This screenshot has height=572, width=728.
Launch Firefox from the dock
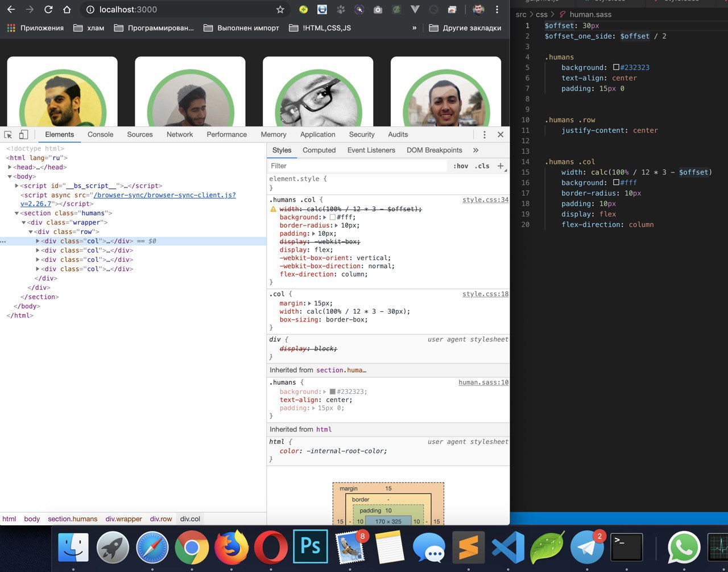231,548
